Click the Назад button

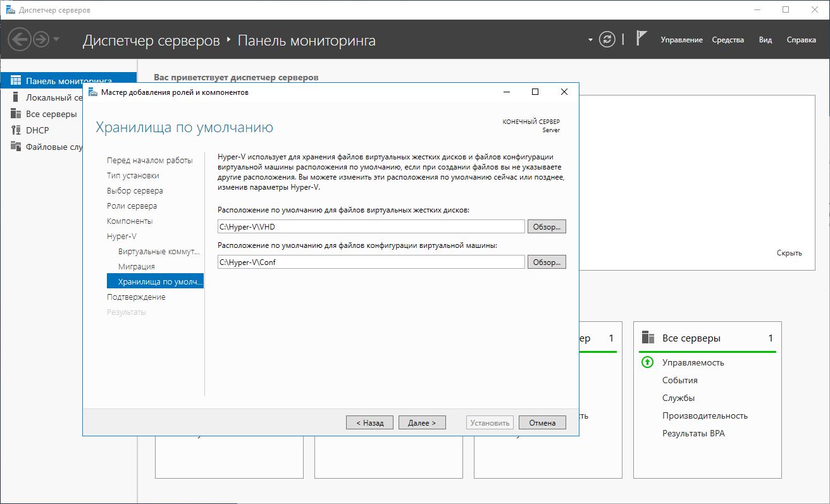pyautogui.click(x=369, y=422)
